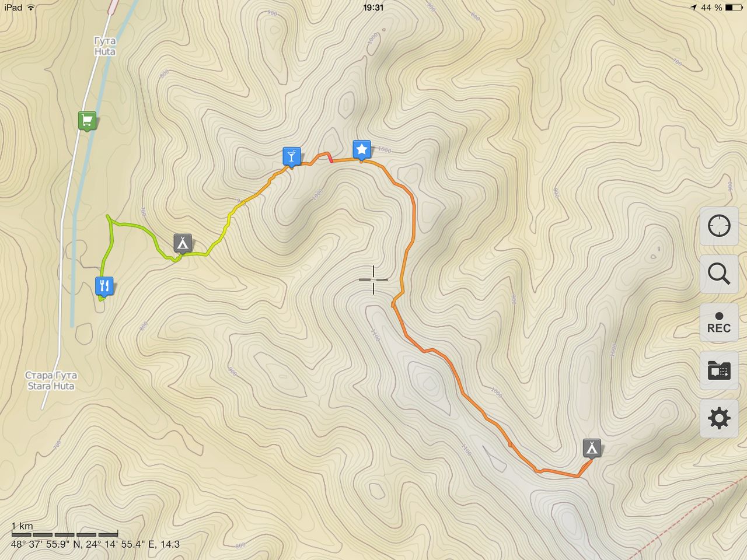
Task: Tap the short red track segment
Action: point(330,157)
